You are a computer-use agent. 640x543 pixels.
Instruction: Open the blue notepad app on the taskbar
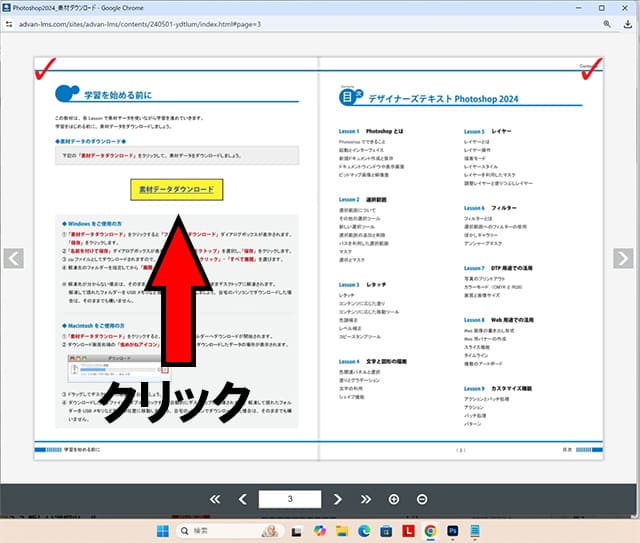[475, 531]
